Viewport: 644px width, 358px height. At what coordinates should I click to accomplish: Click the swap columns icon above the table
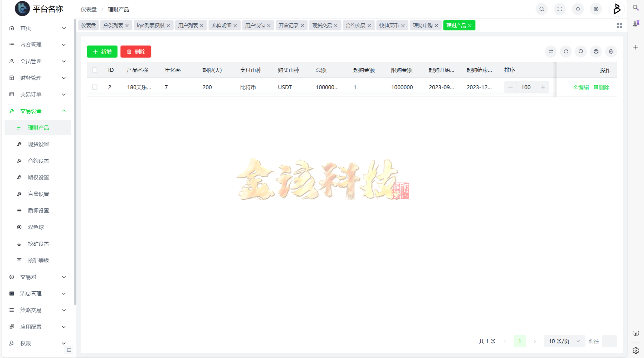(x=550, y=51)
